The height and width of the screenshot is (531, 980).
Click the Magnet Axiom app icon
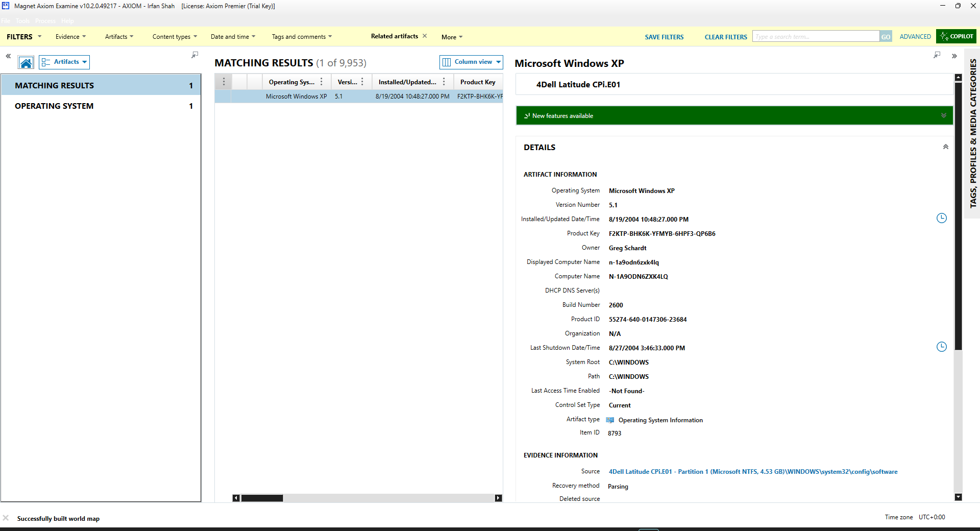pyautogui.click(x=6, y=6)
